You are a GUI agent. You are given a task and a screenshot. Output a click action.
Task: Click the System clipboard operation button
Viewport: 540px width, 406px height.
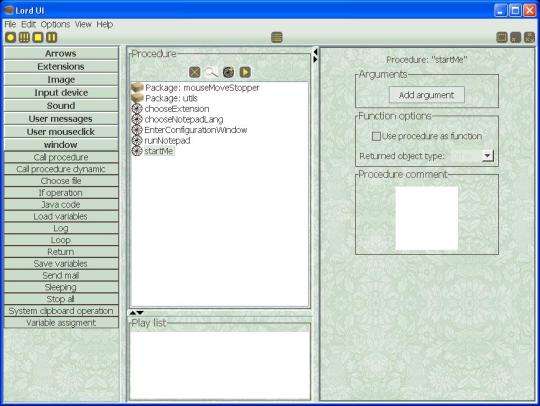tap(61, 311)
